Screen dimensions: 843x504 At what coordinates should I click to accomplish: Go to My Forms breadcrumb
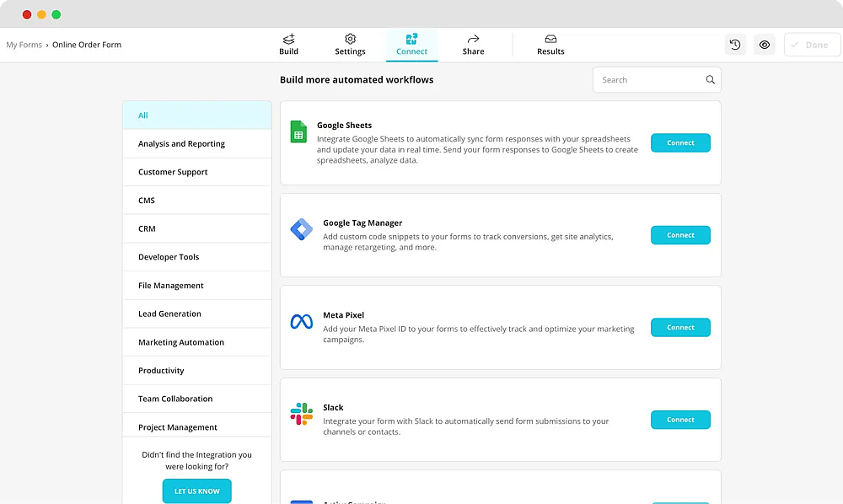pos(24,45)
